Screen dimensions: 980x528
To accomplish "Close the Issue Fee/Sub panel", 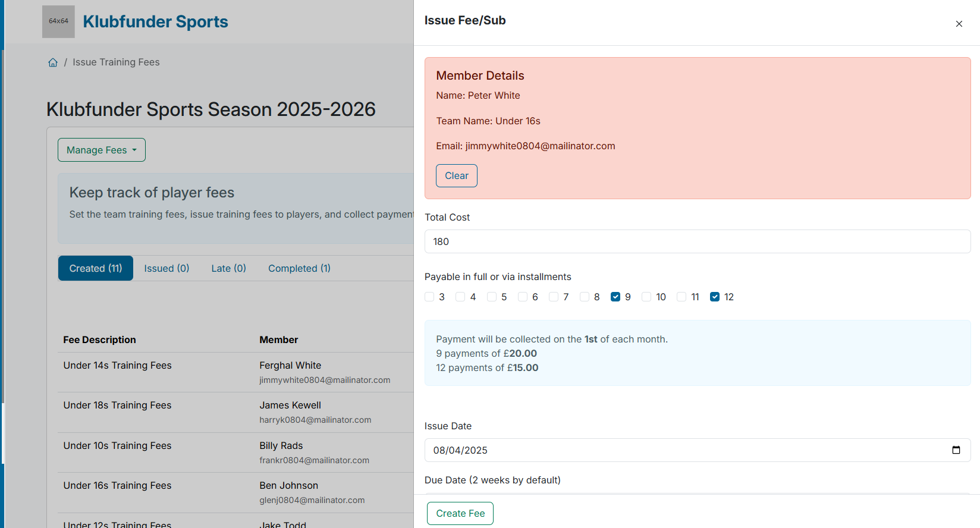I will pos(959,24).
